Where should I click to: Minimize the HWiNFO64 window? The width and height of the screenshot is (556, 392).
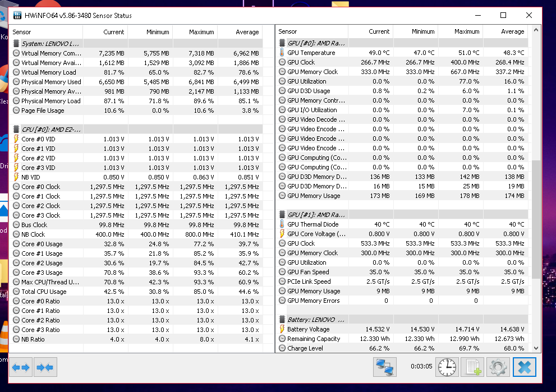coord(478,15)
